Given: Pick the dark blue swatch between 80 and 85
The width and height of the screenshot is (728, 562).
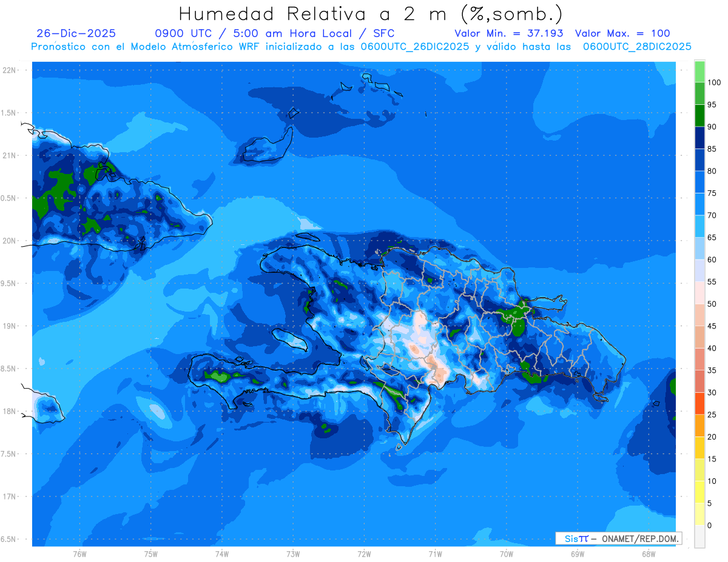Looking at the screenshot, I should [x=699, y=160].
